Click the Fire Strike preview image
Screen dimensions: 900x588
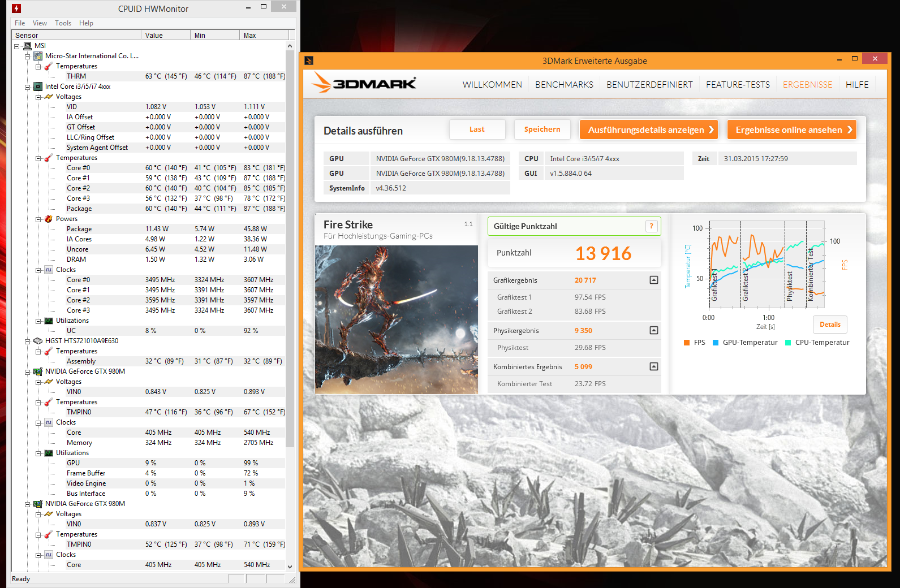pyautogui.click(x=397, y=319)
